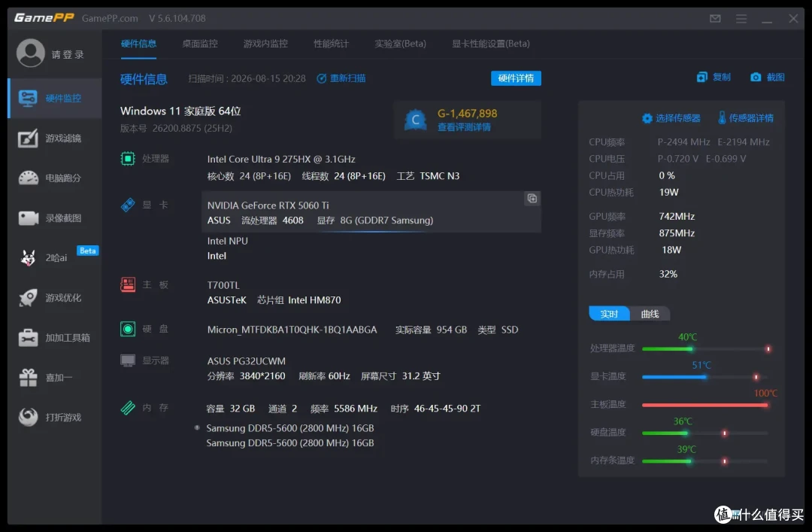The height and width of the screenshot is (532, 812).
Task: Click 重新扫描 to rescan hardware
Action: click(x=341, y=78)
